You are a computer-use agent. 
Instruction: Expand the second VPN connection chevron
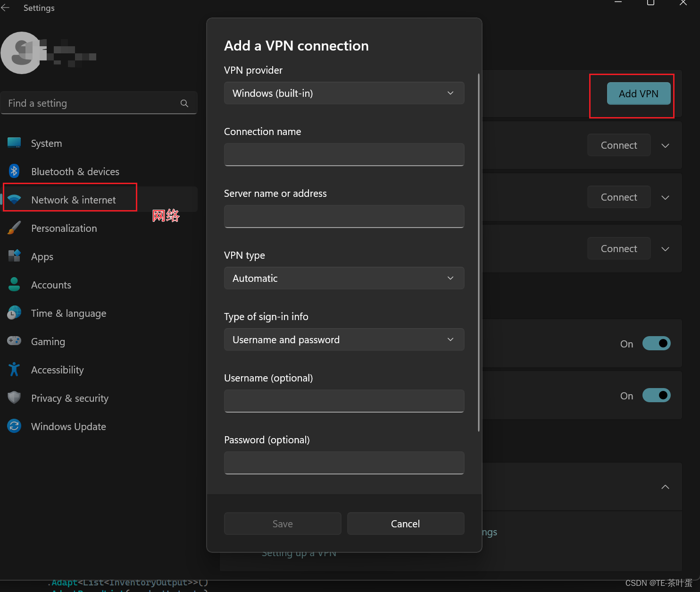(665, 197)
